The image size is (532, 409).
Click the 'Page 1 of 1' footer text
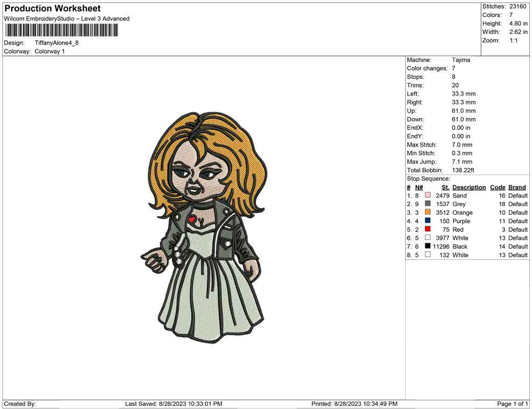pos(512,404)
